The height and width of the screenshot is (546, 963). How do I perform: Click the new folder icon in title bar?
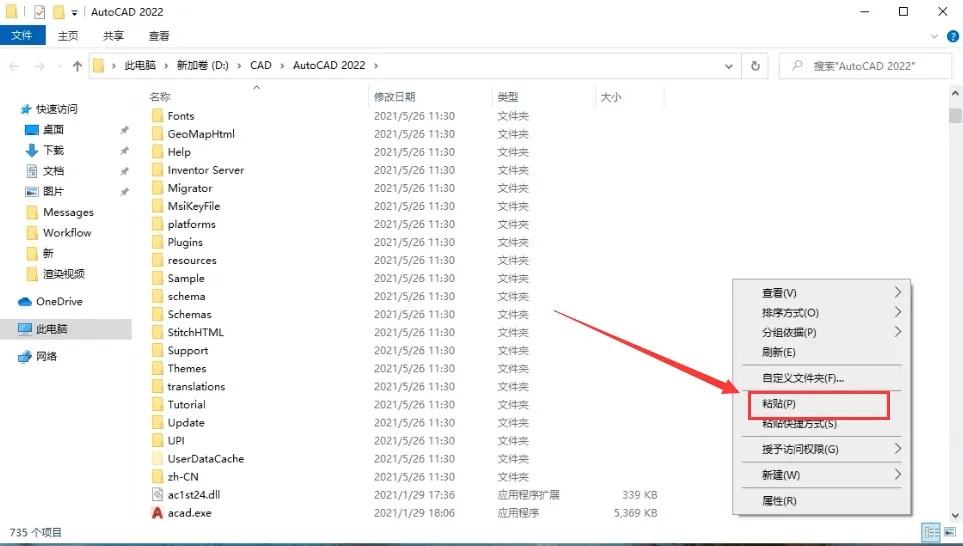58,12
